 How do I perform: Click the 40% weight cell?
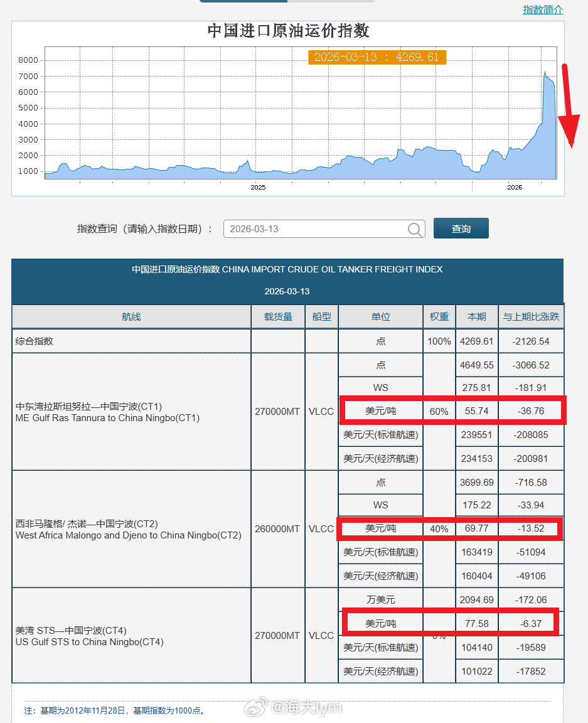(x=439, y=529)
